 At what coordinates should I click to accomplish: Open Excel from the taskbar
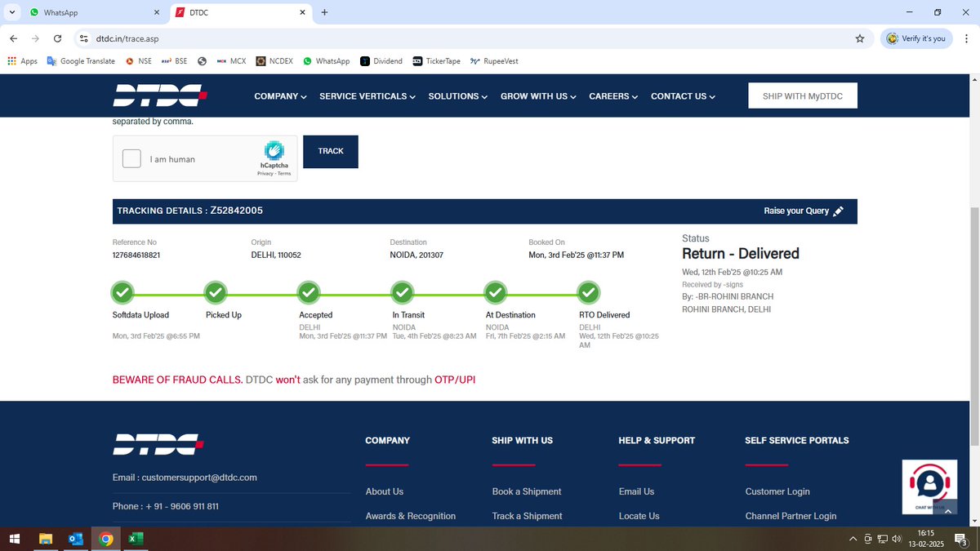[x=136, y=539]
